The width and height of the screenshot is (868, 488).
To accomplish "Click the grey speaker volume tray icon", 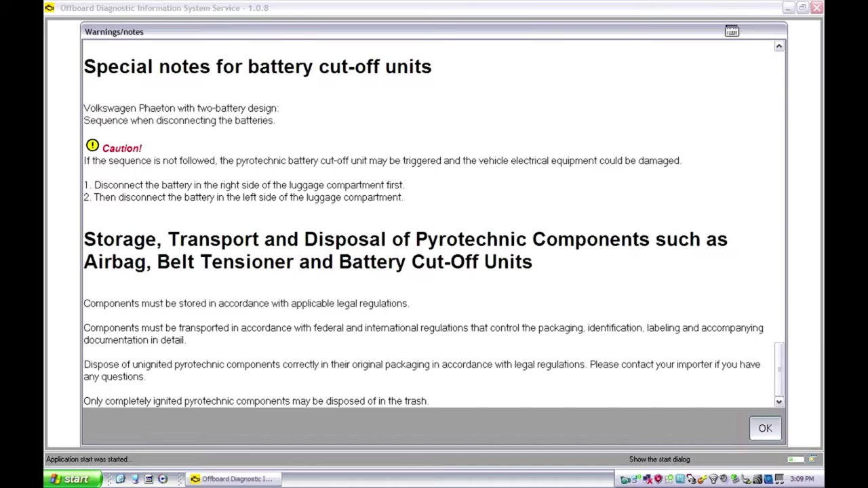I will click(x=724, y=479).
